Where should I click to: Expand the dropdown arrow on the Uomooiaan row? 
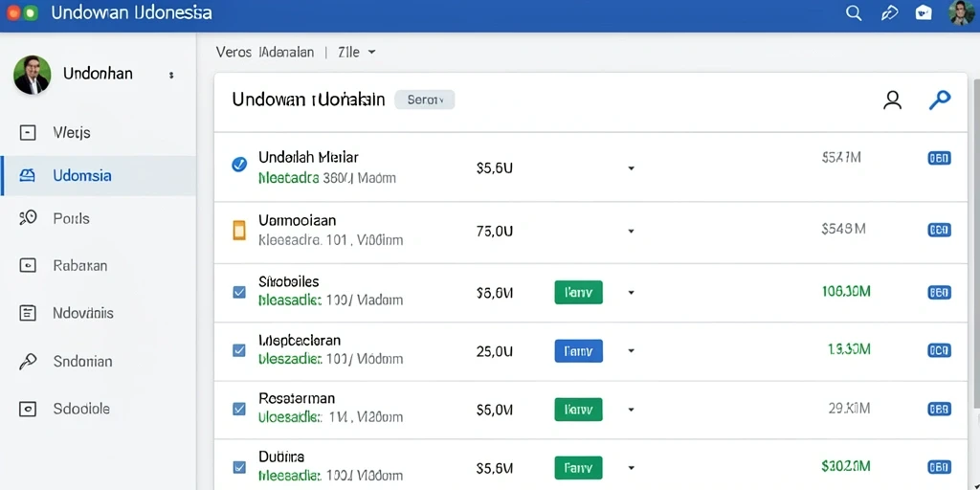tap(632, 232)
